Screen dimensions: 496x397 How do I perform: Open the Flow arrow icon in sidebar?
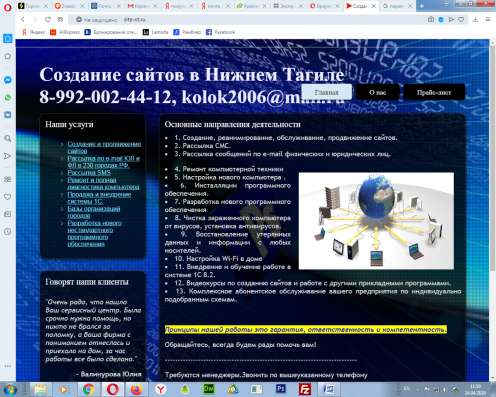pos(8,156)
